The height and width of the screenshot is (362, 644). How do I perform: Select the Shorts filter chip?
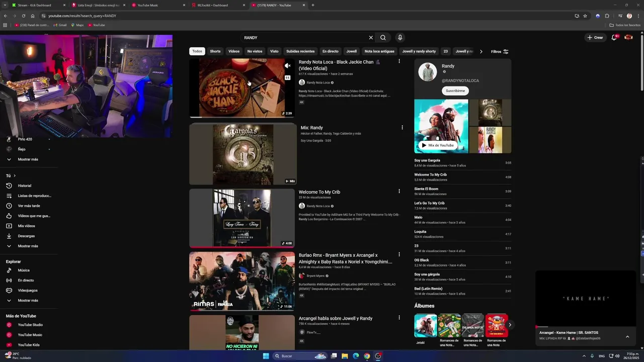click(x=215, y=51)
